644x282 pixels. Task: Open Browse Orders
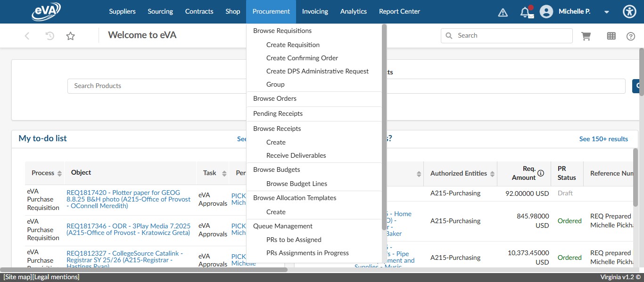pos(275,98)
